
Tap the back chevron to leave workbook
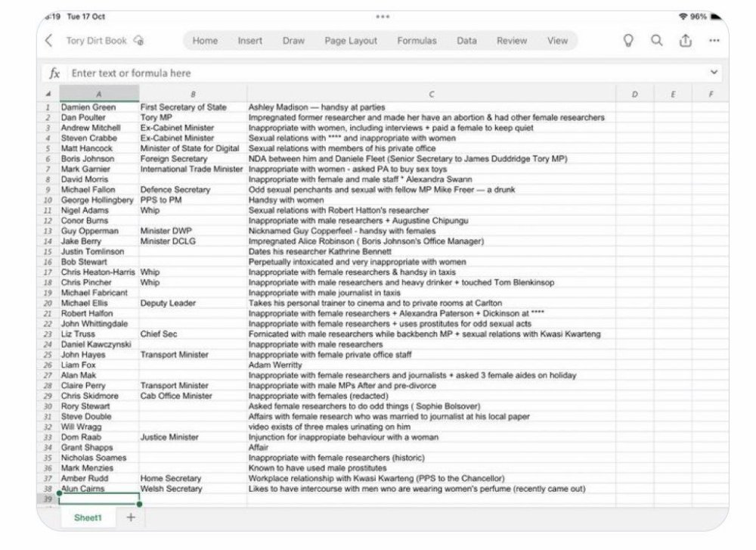click(x=49, y=41)
